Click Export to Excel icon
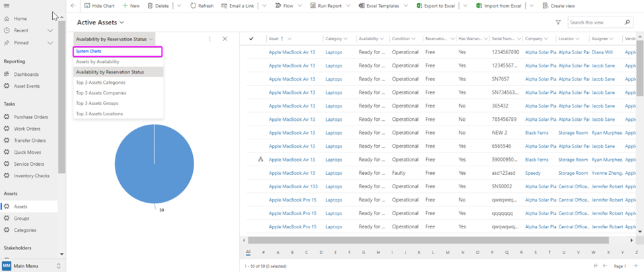 (x=420, y=5)
